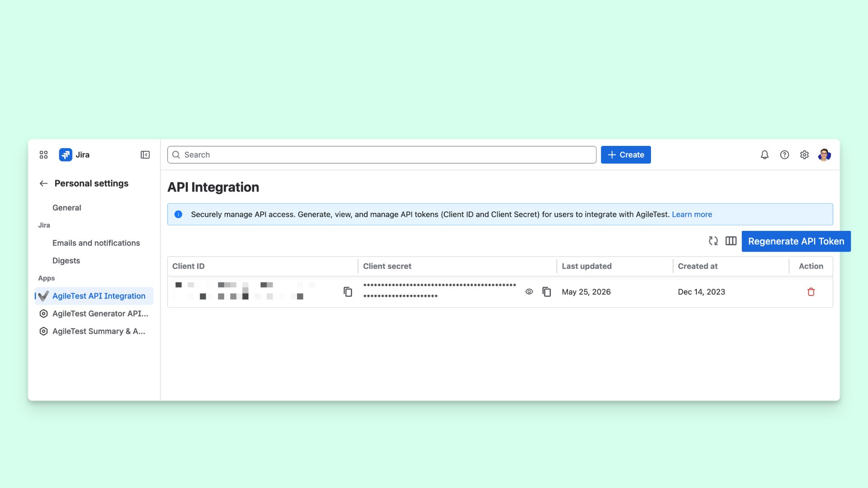
Task: Delete the API token with trash icon
Action: (x=811, y=292)
